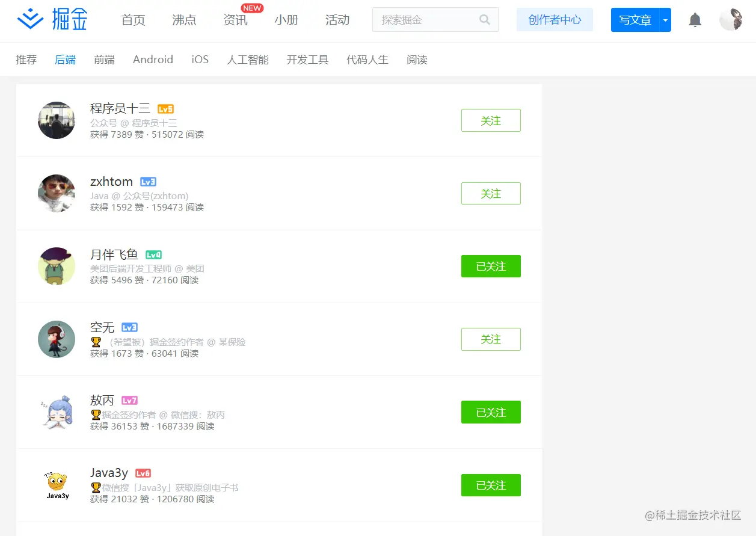Click stats 获得 7389 赞 · 515072 阅读
The image size is (756, 536).
point(147,134)
